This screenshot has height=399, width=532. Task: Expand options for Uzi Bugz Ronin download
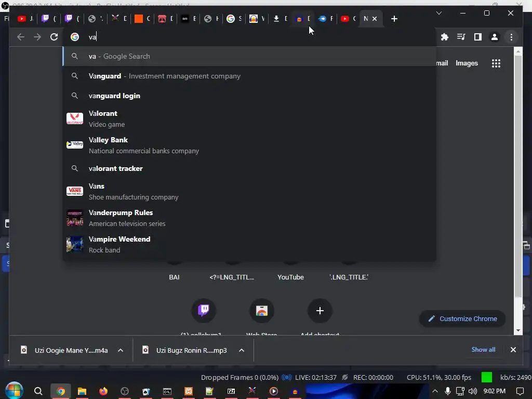pyautogui.click(x=242, y=350)
